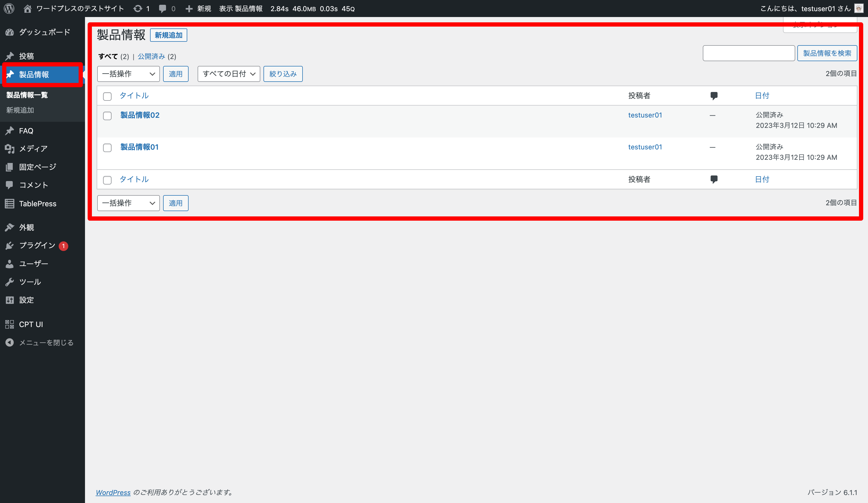The image size is (868, 503).
Task: Click testuser01 author link for 製品情報01
Action: [x=645, y=147]
